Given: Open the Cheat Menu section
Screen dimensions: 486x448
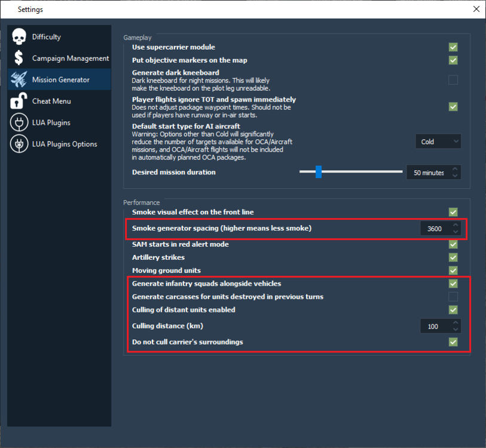Looking at the screenshot, I should tap(59, 101).
